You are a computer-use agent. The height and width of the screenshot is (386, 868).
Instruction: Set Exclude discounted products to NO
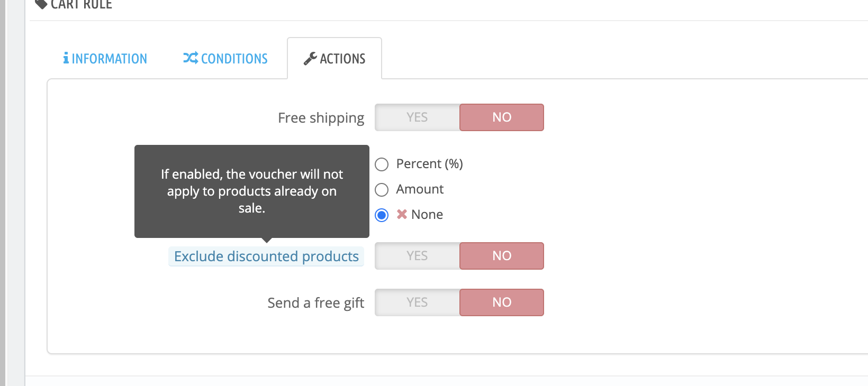(502, 256)
